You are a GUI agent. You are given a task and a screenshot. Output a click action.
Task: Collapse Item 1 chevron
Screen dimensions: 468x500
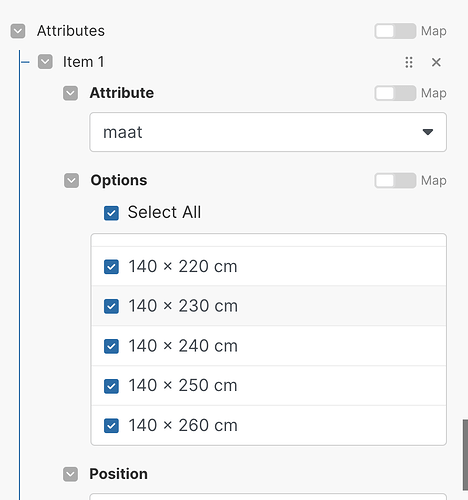coord(45,62)
